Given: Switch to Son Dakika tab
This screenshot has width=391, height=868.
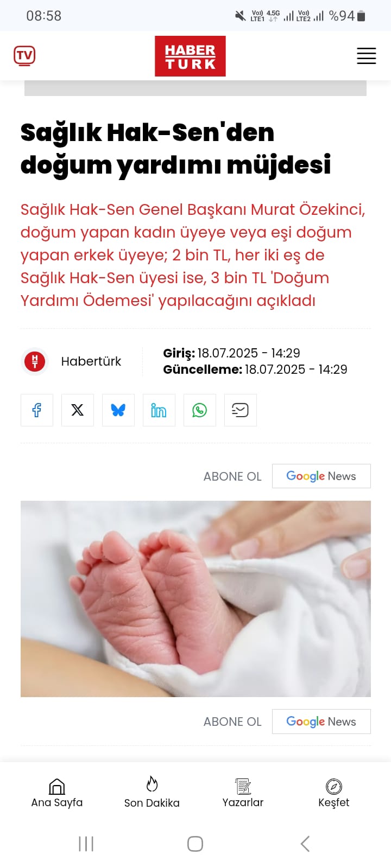Looking at the screenshot, I should (152, 793).
